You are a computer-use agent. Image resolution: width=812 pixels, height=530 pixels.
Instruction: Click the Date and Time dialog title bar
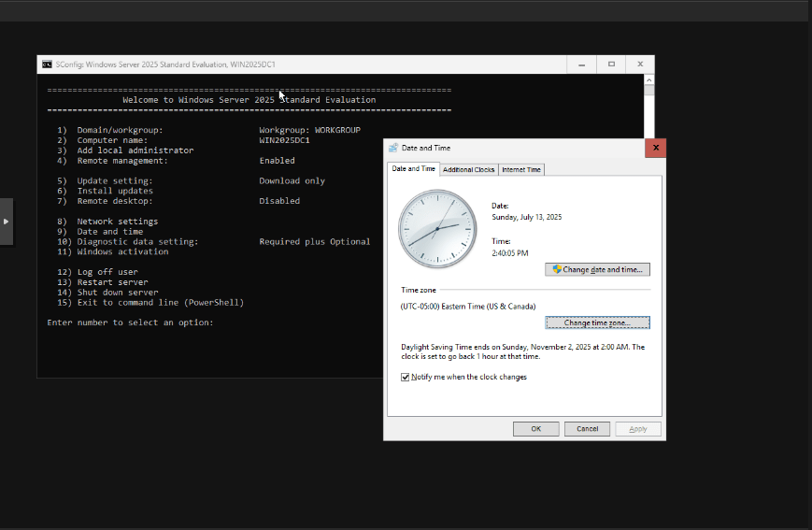coord(514,148)
